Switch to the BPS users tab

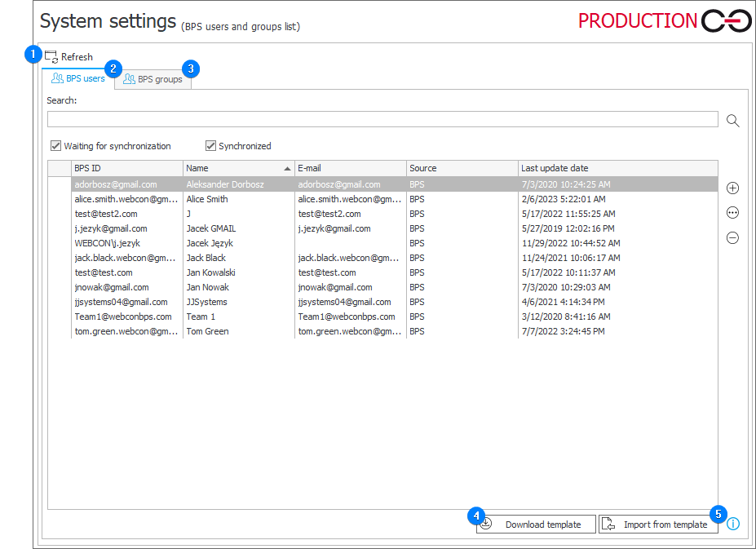pyautogui.click(x=78, y=78)
